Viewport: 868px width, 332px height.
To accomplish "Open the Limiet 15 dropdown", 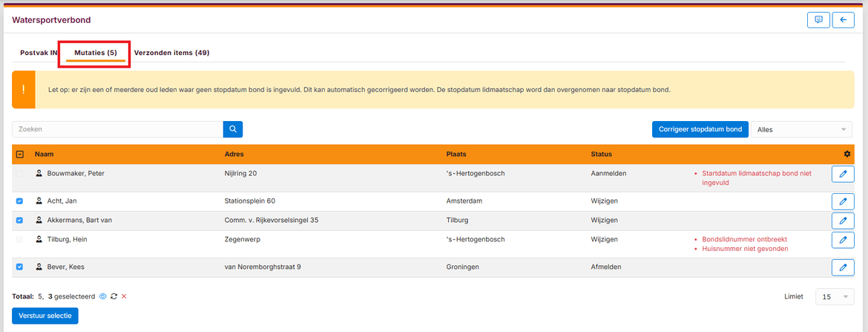I will [x=835, y=296].
